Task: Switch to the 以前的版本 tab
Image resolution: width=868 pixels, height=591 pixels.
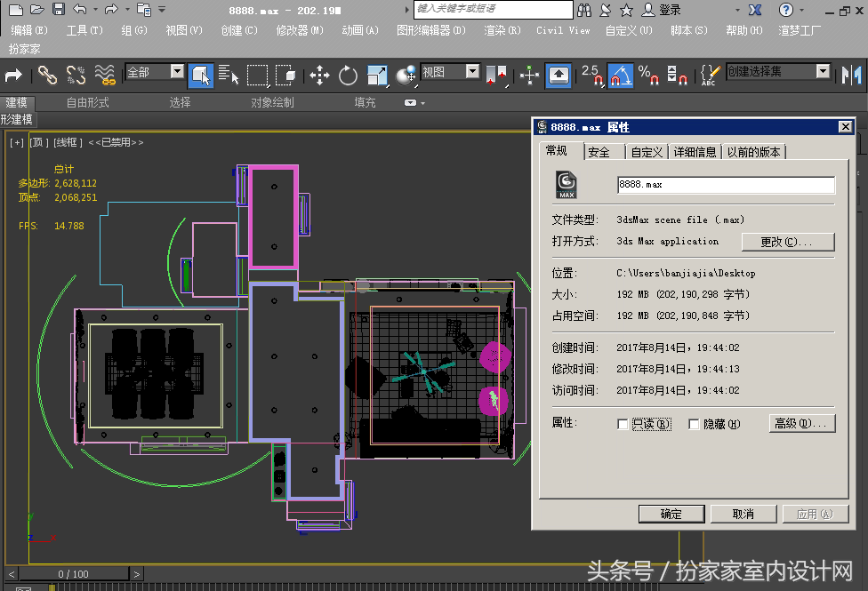Action: tap(754, 152)
